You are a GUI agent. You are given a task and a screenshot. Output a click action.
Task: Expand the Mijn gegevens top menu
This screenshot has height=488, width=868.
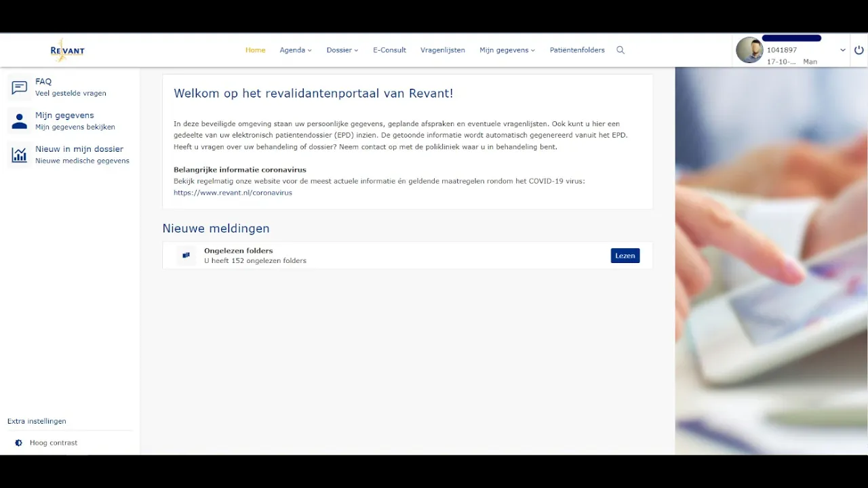(x=507, y=50)
